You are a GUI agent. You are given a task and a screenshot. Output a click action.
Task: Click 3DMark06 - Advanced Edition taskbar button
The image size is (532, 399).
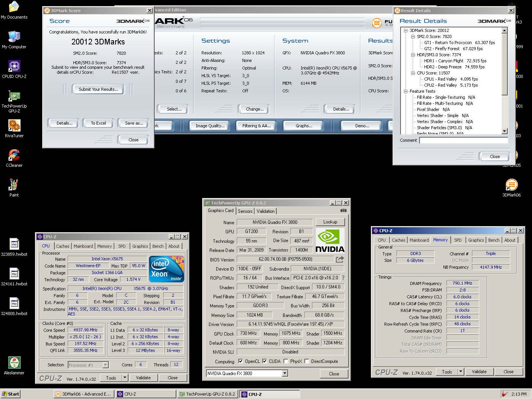84,394
